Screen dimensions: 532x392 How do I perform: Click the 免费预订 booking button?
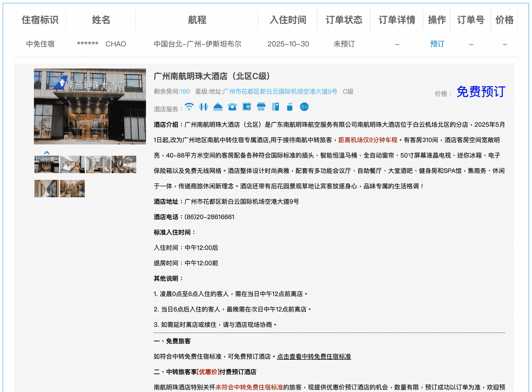click(x=481, y=92)
